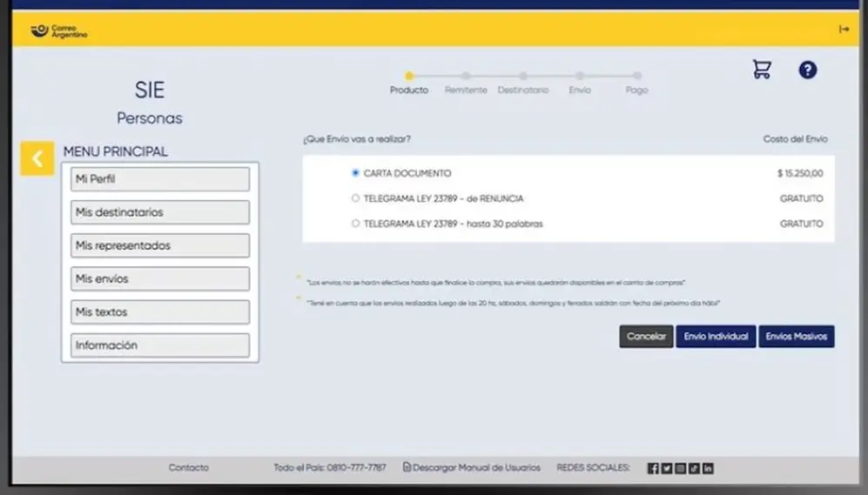Click the Envío step marker
Image resolution: width=868 pixels, height=495 pixels.
pos(580,76)
